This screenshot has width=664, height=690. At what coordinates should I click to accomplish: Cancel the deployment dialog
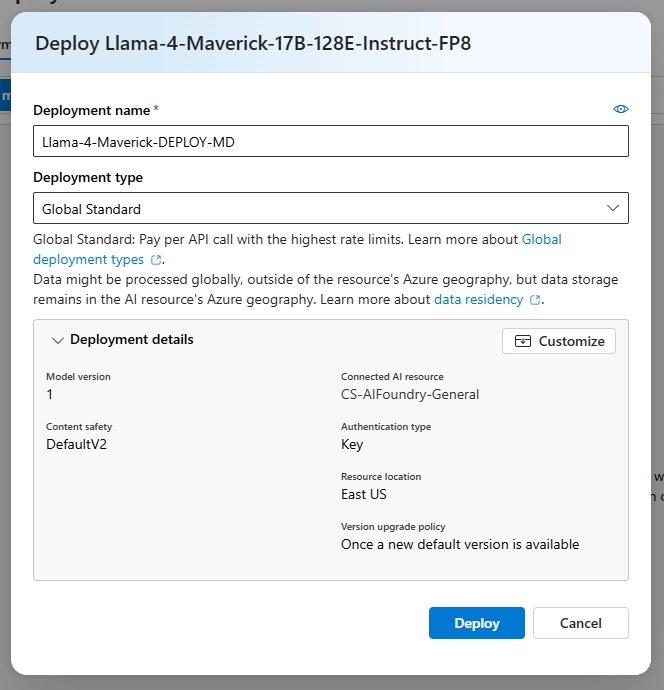click(x=580, y=623)
